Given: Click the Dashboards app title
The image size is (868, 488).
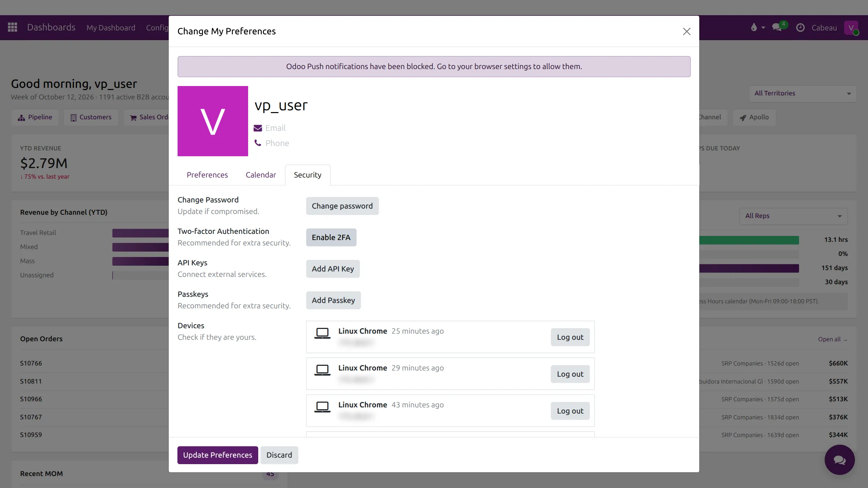Looking at the screenshot, I should point(51,27).
